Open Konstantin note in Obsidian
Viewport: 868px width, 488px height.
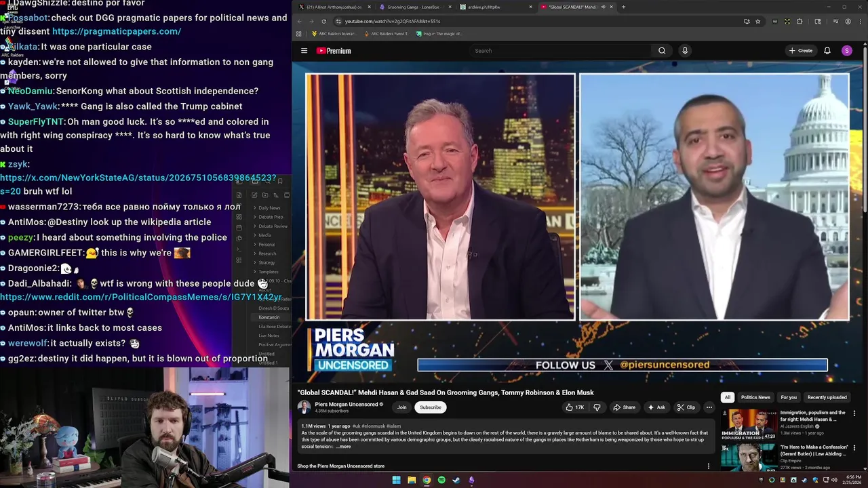tap(269, 317)
